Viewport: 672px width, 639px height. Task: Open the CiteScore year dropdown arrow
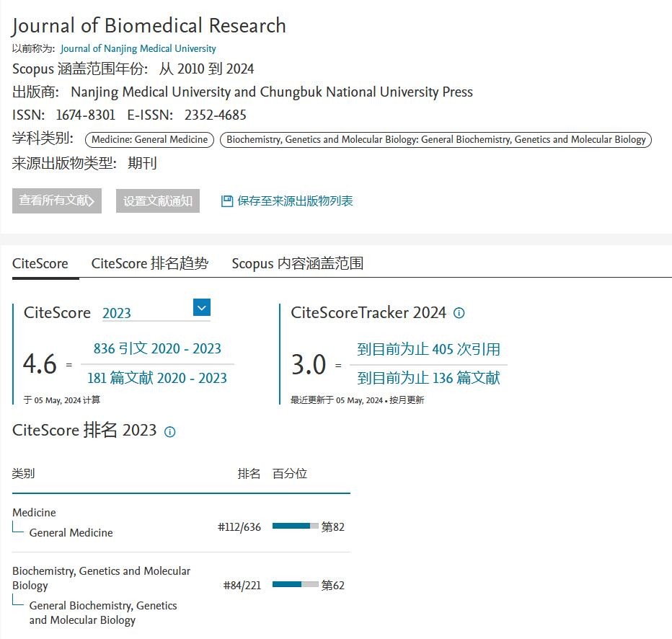[202, 308]
